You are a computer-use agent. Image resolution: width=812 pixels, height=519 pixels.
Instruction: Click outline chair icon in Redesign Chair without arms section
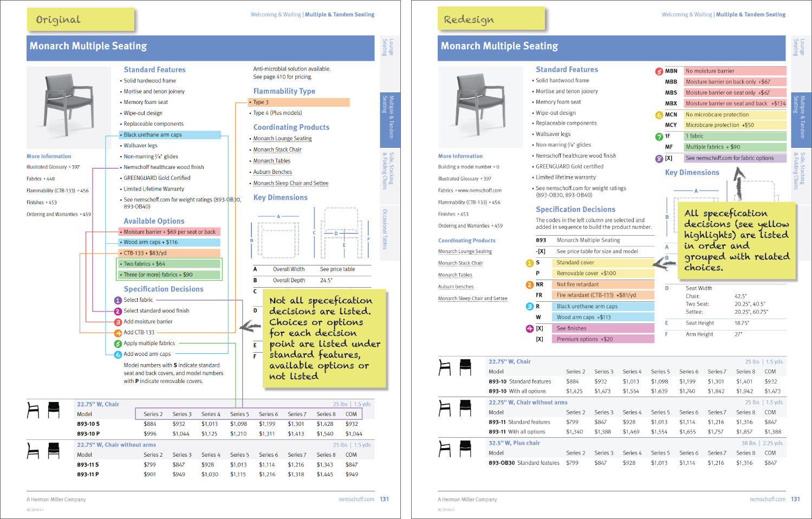tap(445, 408)
